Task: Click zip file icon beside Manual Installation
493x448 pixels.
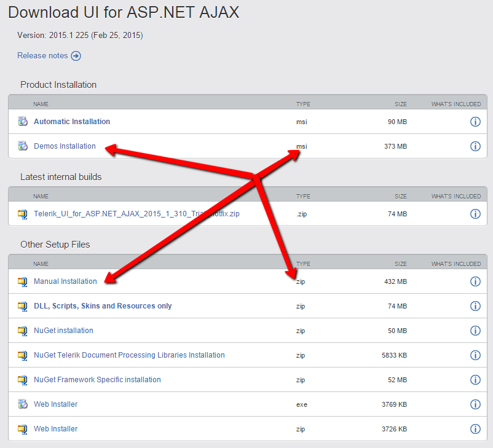Action: click(23, 281)
